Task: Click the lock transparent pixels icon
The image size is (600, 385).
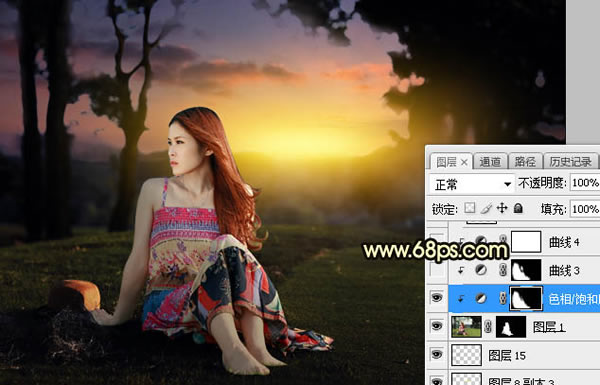Action: click(470, 208)
